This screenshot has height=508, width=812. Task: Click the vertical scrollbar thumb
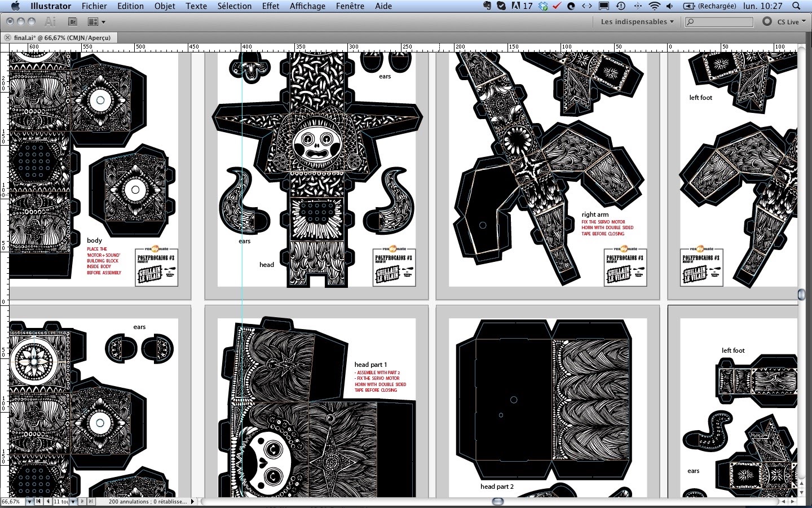click(x=801, y=294)
